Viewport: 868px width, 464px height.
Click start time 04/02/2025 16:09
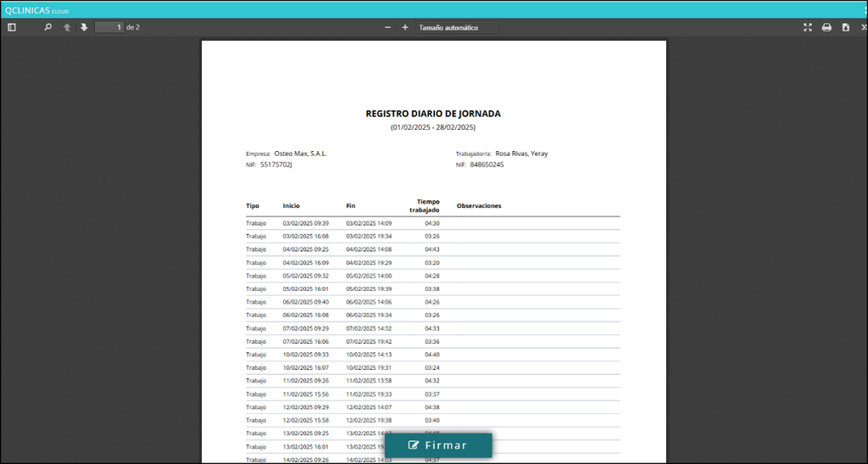pos(305,262)
